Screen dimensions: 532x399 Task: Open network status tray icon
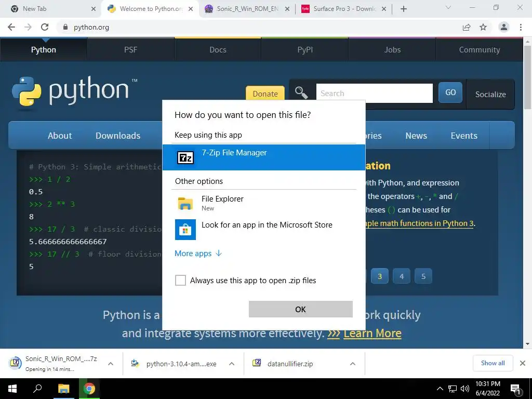coord(453,389)
